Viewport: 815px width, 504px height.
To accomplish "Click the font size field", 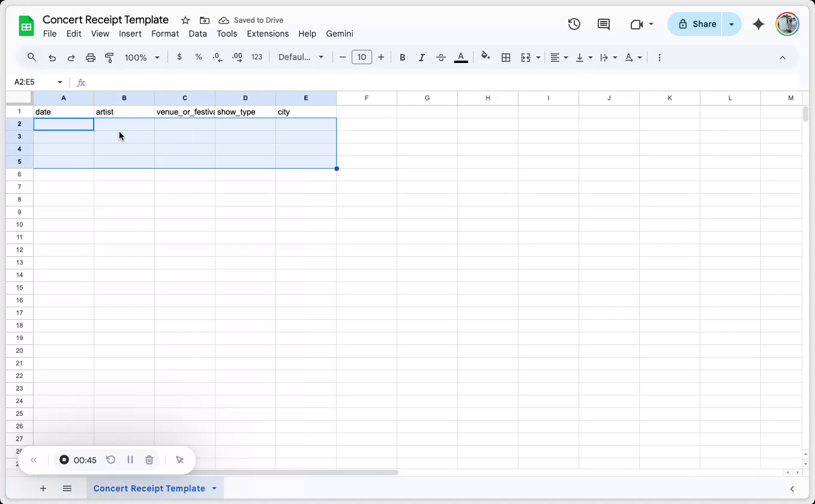I will [x=362, y=57].
